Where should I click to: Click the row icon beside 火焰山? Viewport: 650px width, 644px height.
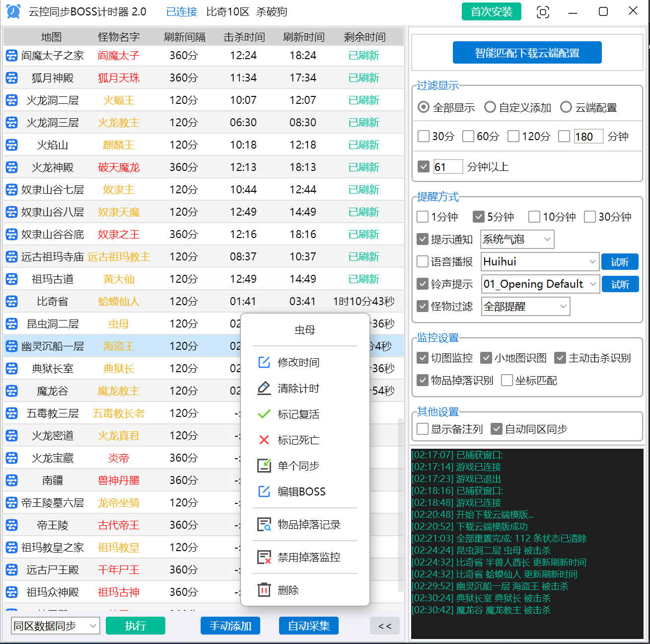(11, 145)
